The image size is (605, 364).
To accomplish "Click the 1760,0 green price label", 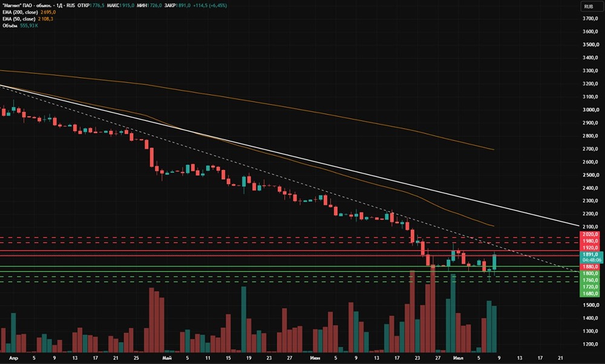I will (x=590, y=280).
